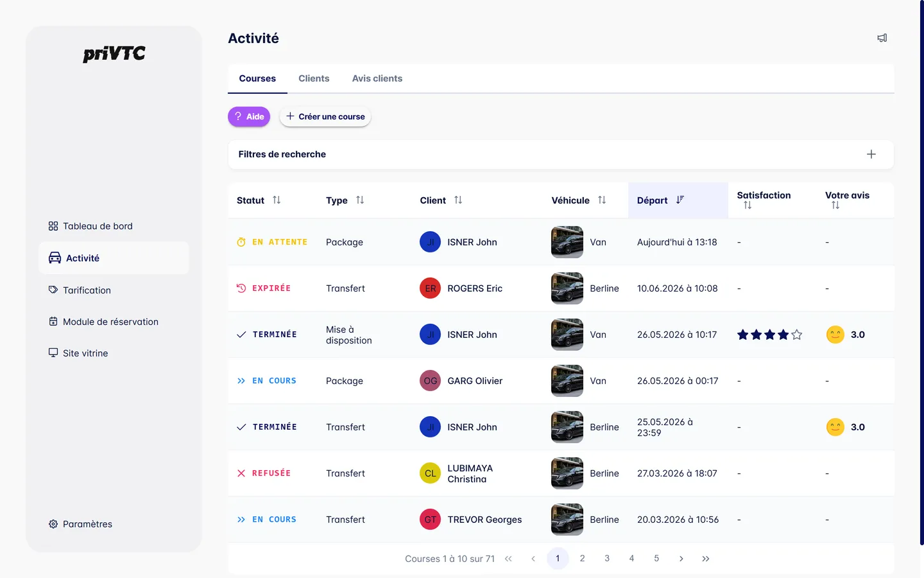Switch to Courses tab

[x=257, y=78]
